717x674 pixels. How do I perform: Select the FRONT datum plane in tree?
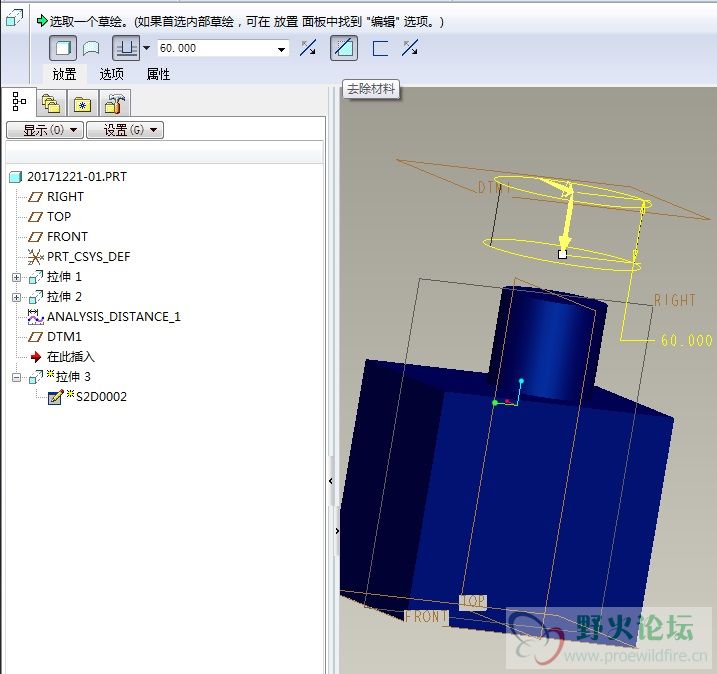67,237
